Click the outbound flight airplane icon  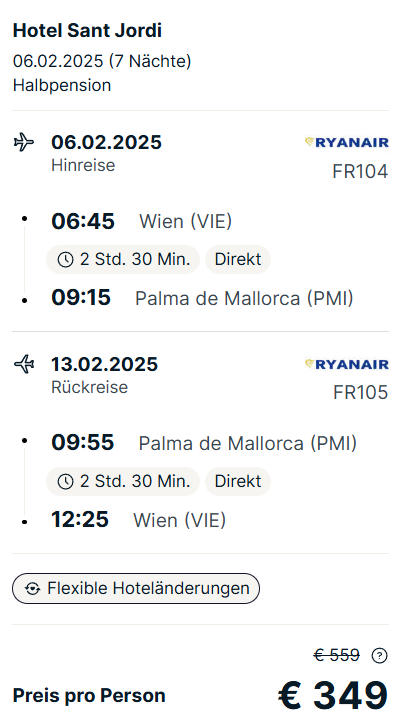(24, 142)
